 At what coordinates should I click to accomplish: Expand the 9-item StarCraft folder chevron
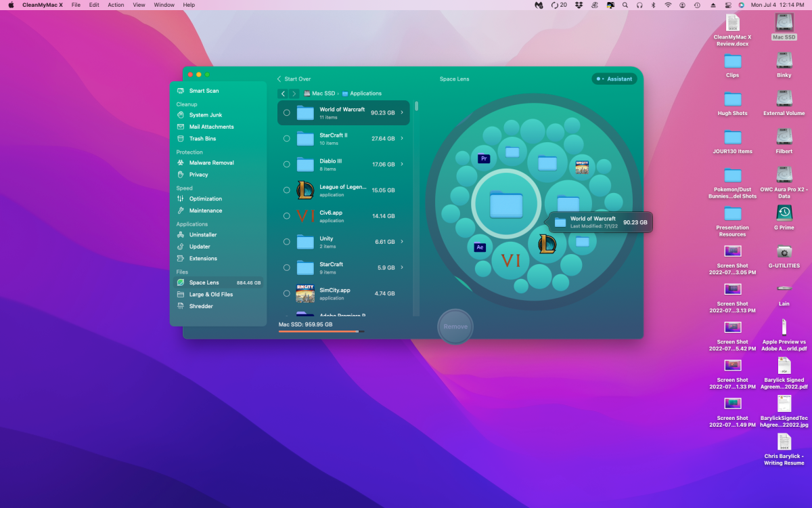(x=402, y=268)
